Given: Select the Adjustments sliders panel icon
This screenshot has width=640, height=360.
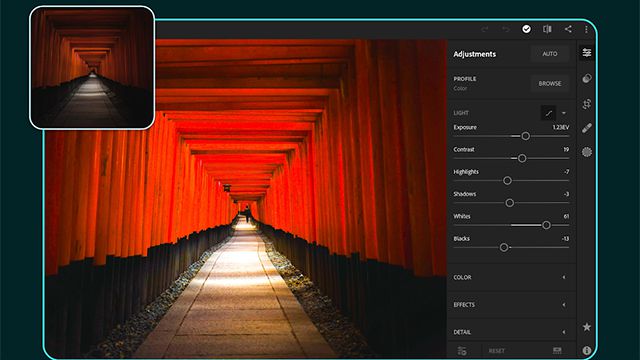Looking at the screenshot, I should coord(587,53).
